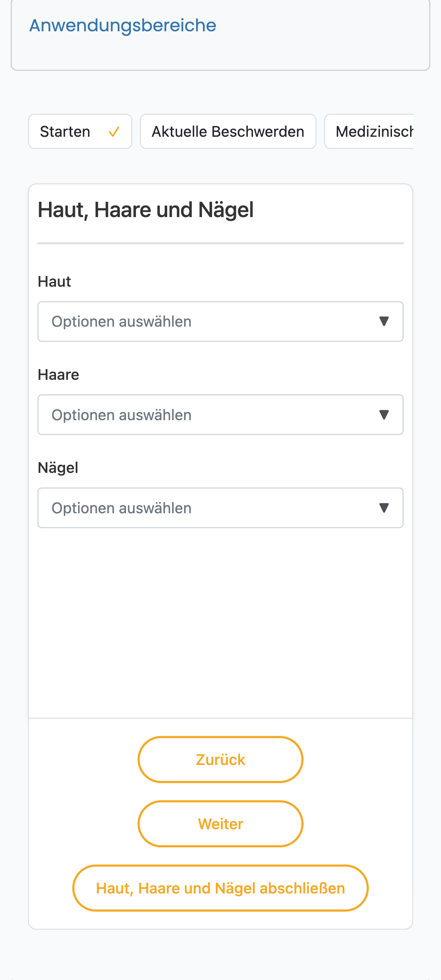This screenshot has height=980, width=441.
Task: Click the Haare dropdown arrow icon
Action: point(384,415)
